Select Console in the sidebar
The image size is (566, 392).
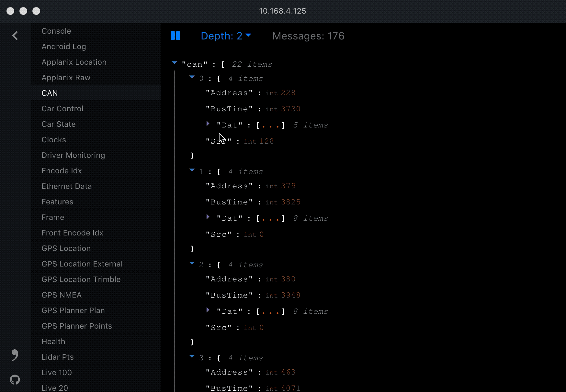(x=96, y=31)
